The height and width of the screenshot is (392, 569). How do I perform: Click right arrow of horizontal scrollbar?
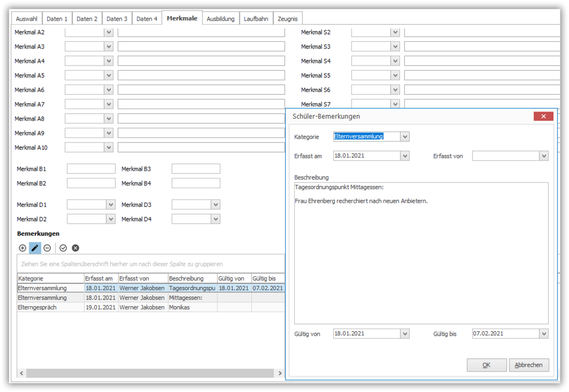pos(280,373)
